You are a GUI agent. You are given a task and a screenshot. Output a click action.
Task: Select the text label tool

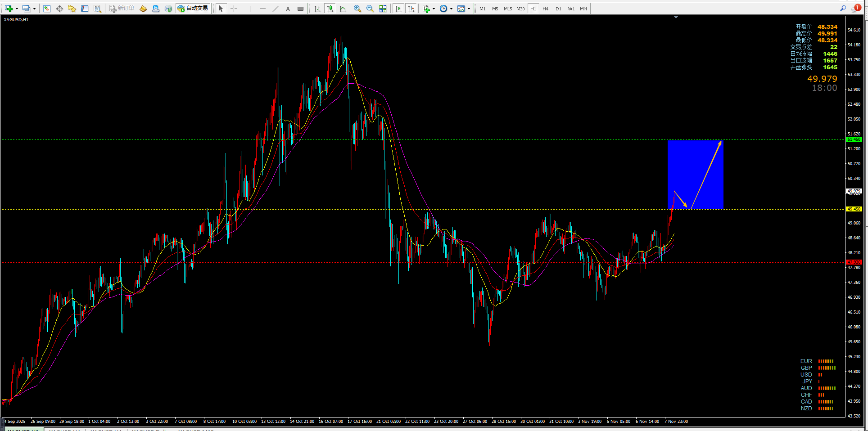click(288, 9)
